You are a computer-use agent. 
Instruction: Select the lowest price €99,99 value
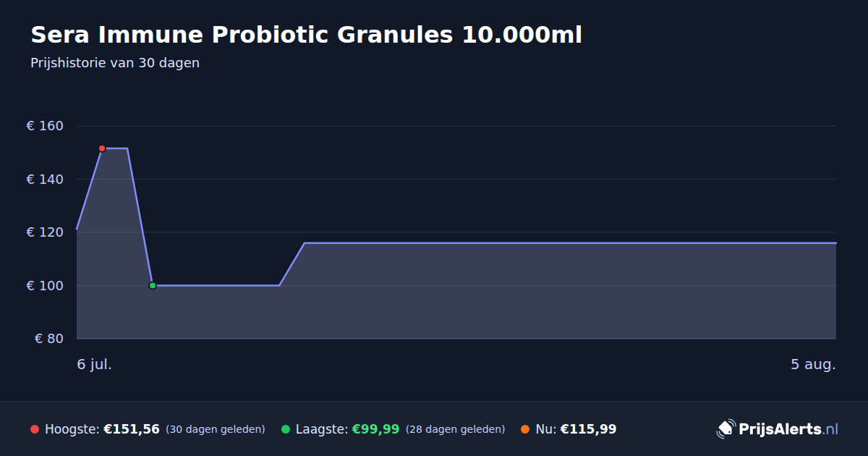click(x=375, y=429)
